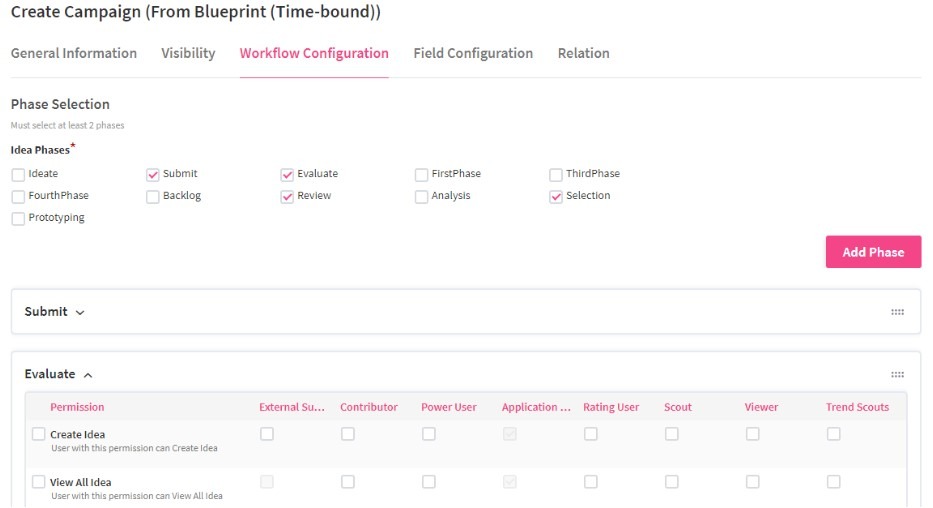
Task: Uncheck the Submit phase checkbox
Action: [153, 175]
